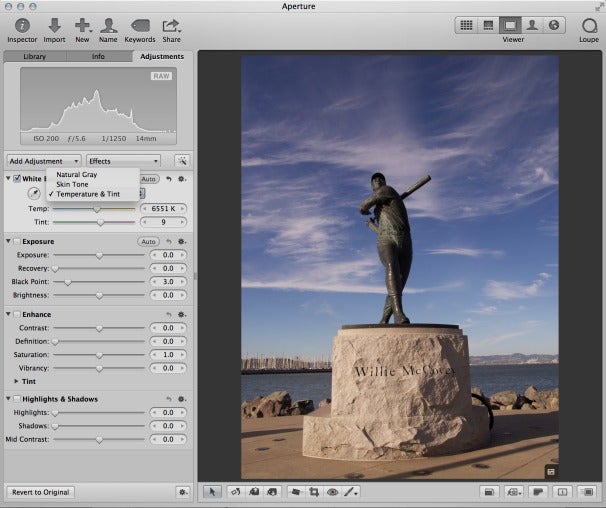Screen dimensions: 606x508
Task: Select the Adjustments tab
Action: (162, 56)
